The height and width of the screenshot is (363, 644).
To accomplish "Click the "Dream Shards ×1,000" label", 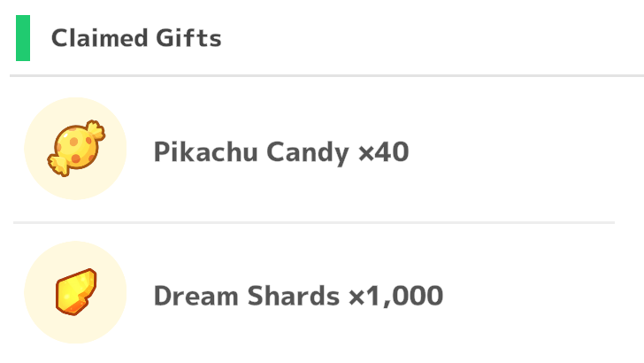I will point(298,295).
